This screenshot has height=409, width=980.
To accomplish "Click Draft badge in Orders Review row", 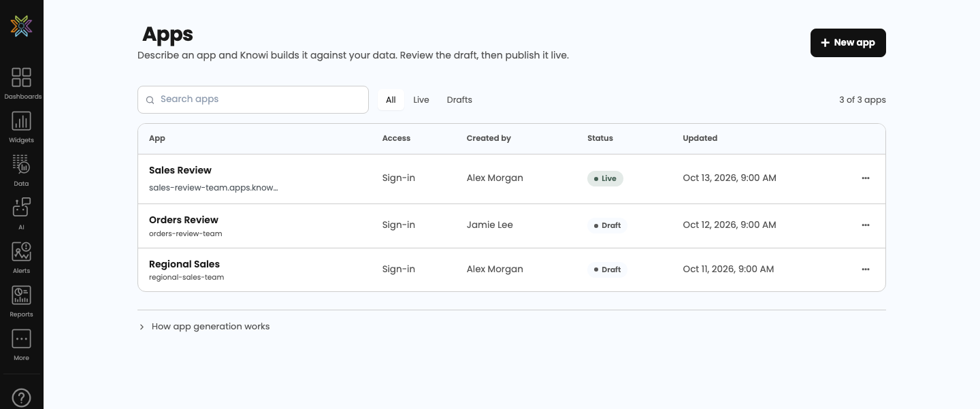I will coord(607,225).
